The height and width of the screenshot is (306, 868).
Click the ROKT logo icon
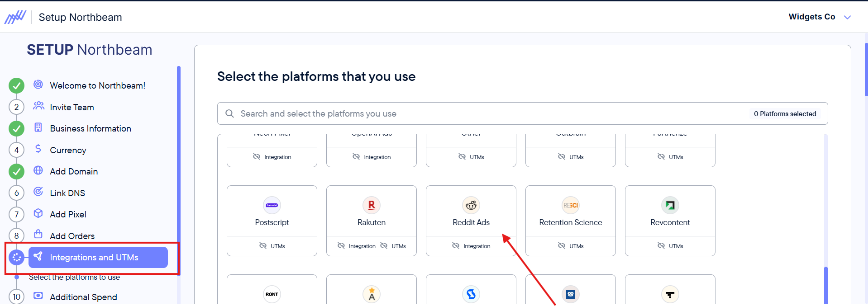(272, 294)
